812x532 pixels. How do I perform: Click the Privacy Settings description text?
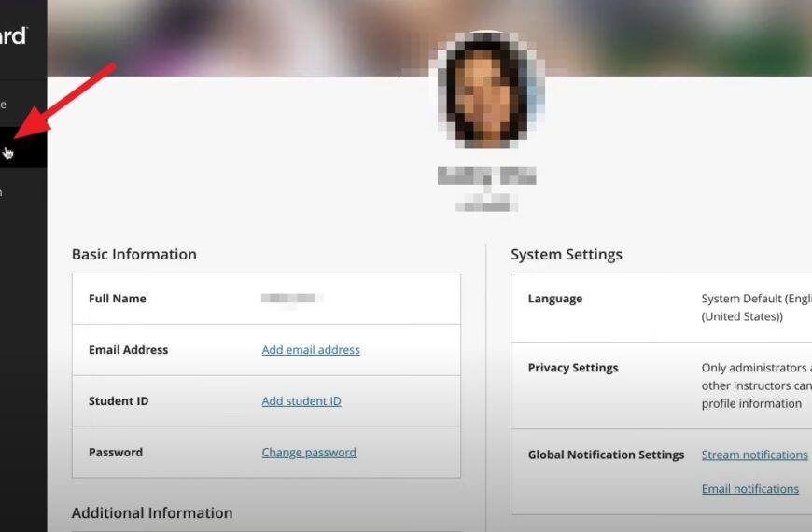pyautogui.click(x=756, y=385)
